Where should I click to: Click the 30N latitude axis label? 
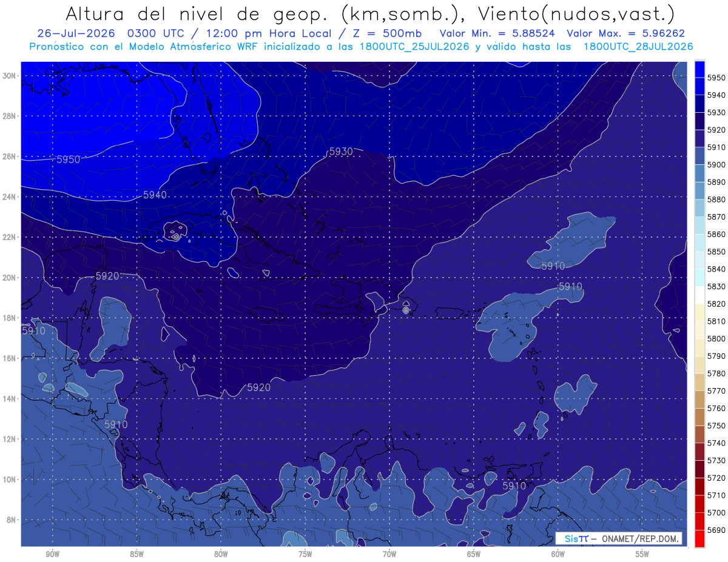click(x=10, y=76)
